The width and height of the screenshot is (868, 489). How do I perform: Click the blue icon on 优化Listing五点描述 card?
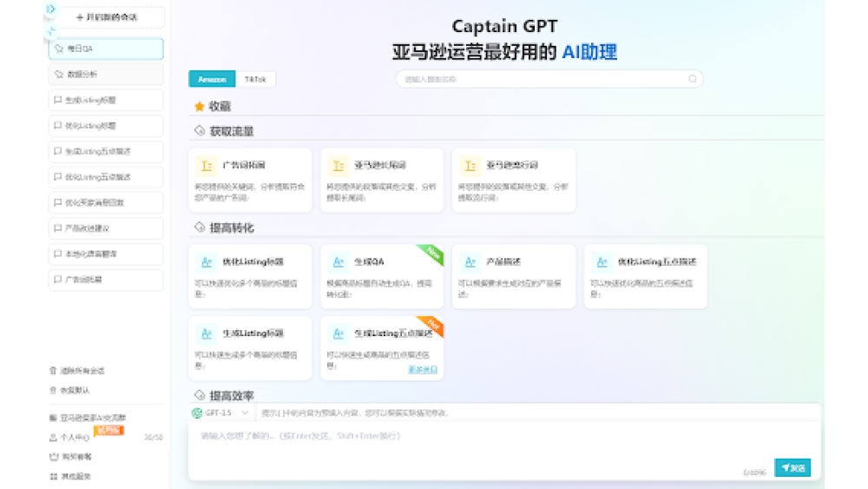point(602,262)
